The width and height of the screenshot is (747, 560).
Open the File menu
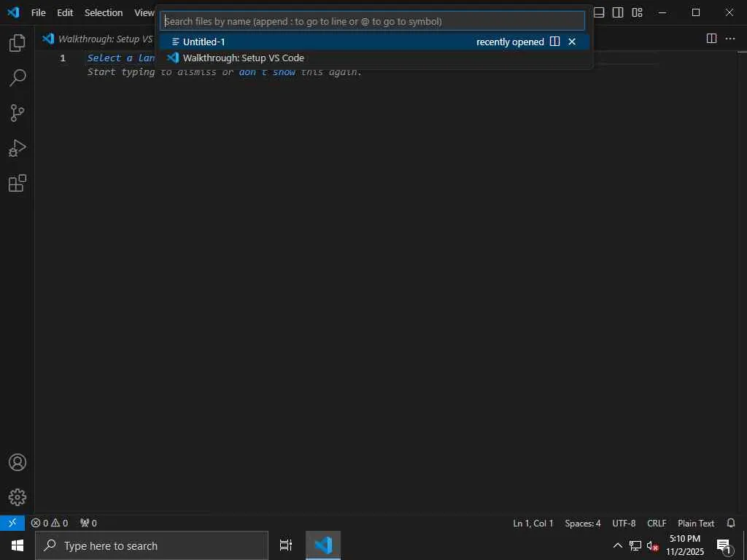(39, 12)
